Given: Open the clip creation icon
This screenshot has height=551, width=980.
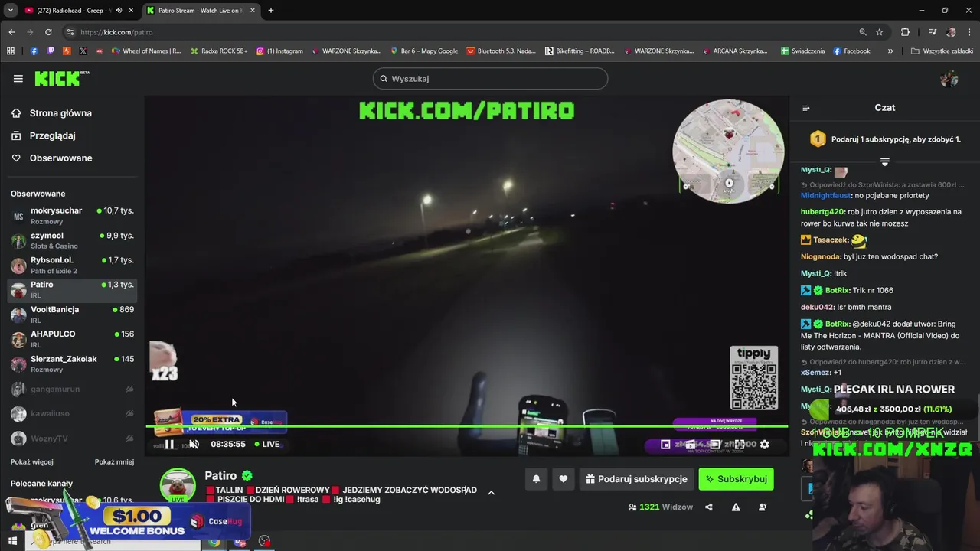Looking at the screenshot, I should 690,444.
